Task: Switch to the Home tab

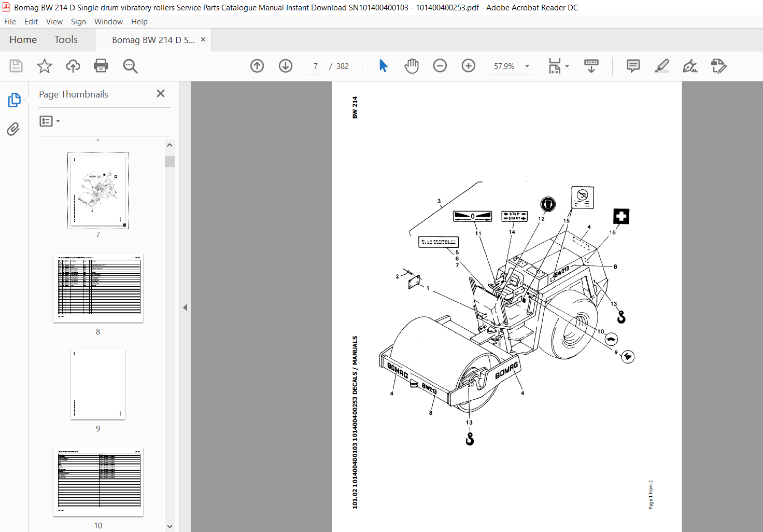Action: click(x=23, y=40)
